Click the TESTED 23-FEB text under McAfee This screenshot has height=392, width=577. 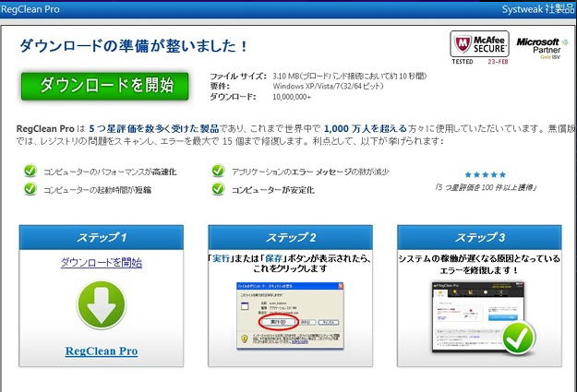pos(480,62)
